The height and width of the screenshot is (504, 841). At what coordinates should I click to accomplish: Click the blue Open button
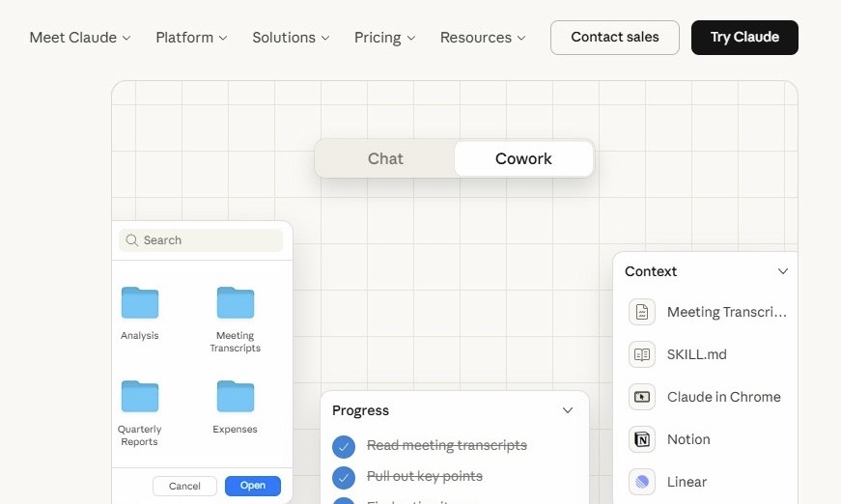click(x=253, y=486)
